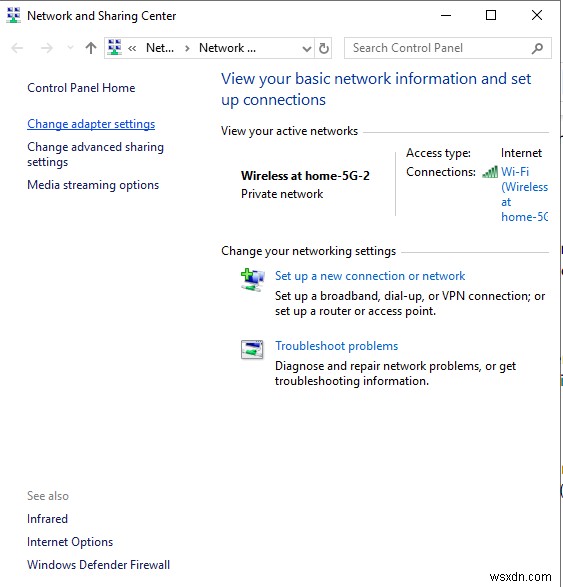This screenshot has height=587, width=563.
Task: Open Control Panel Home
Action: (x=81, y=88)
